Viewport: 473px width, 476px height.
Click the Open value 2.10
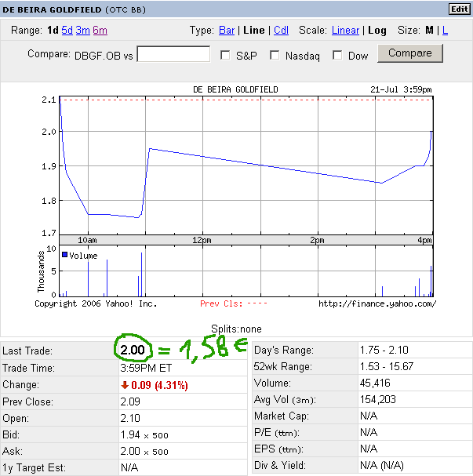click(x=130, y=418)
